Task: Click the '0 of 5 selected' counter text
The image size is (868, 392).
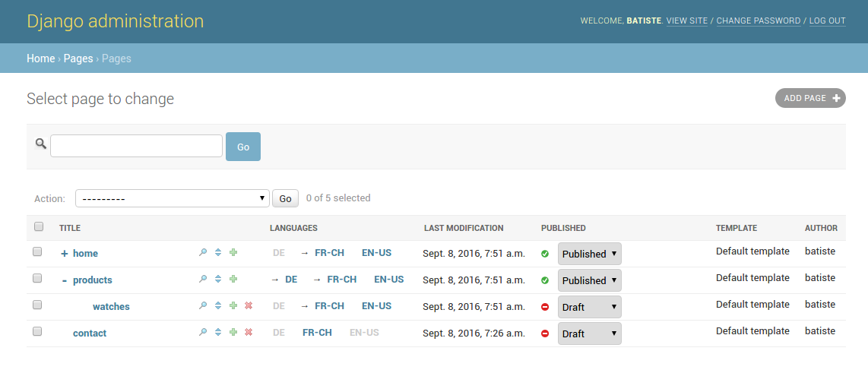Action: pos(338,198)
